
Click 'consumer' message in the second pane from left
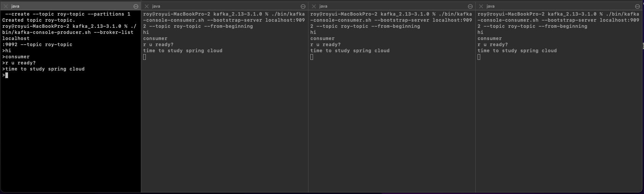[x=155, y=38]
